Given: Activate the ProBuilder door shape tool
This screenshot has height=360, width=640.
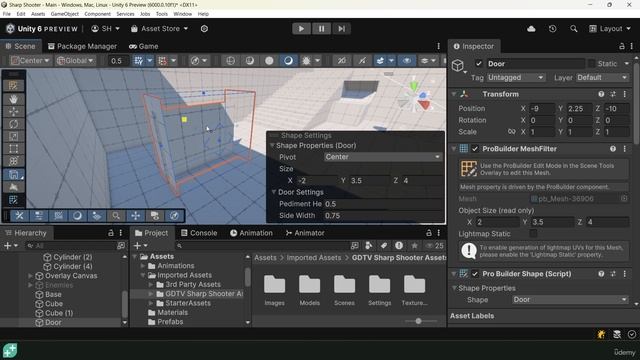Looking at the screenshot, I should click(x=13, y=175).
